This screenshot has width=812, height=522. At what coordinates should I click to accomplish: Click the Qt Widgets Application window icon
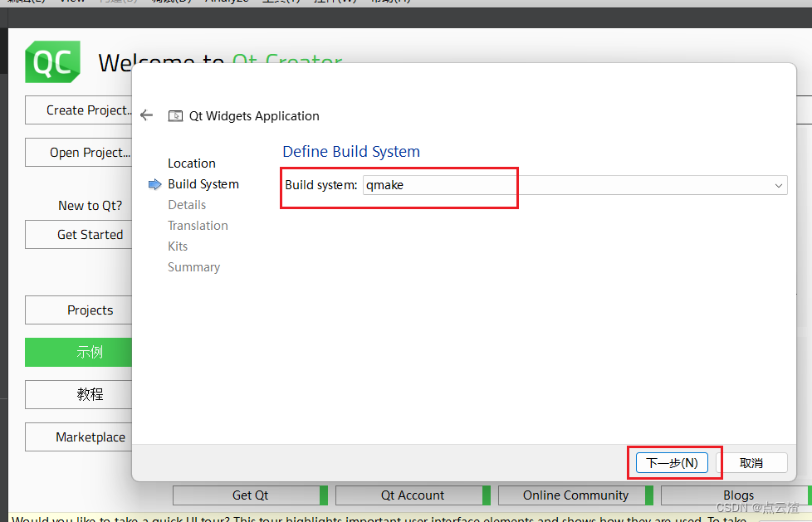click(x=175, y=116)
